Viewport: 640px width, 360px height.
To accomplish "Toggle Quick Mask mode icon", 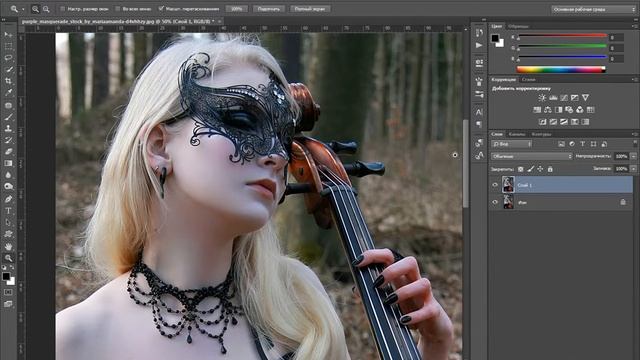I will click(8, 292).
